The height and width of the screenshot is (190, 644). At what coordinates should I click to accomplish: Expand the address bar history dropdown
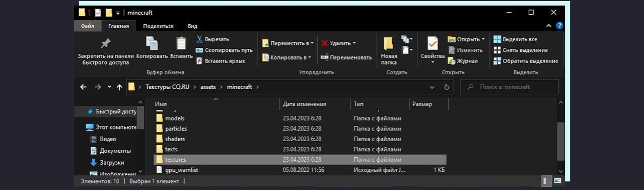coord(432,87)
